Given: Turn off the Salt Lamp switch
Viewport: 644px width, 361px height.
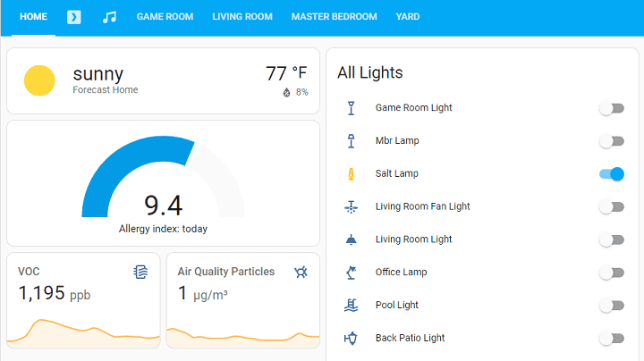Looking at the screenshot, I should click(612, 174).
